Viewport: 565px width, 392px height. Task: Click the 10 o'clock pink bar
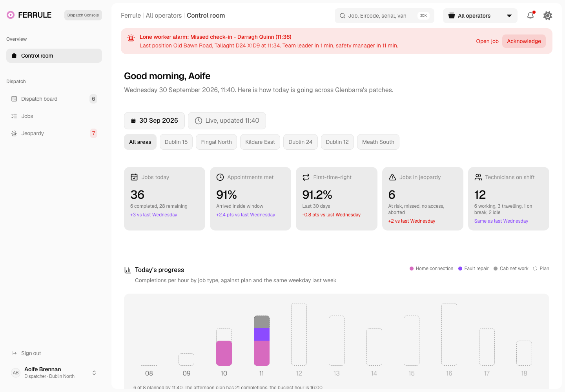pos(224,353)
